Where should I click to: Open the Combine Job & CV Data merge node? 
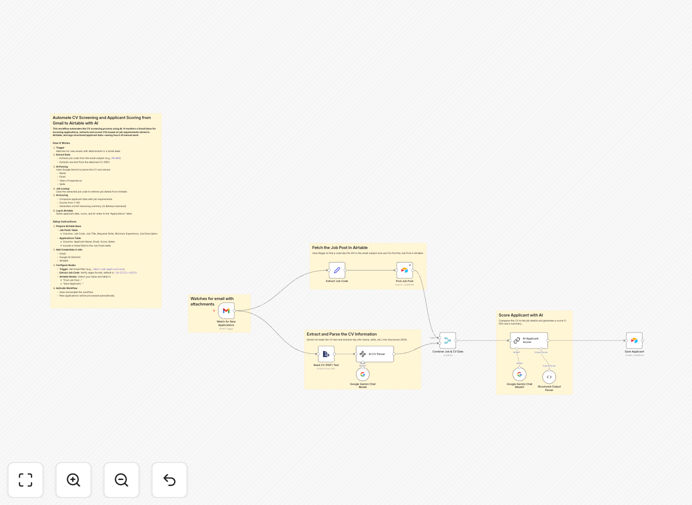coord(448,340)
